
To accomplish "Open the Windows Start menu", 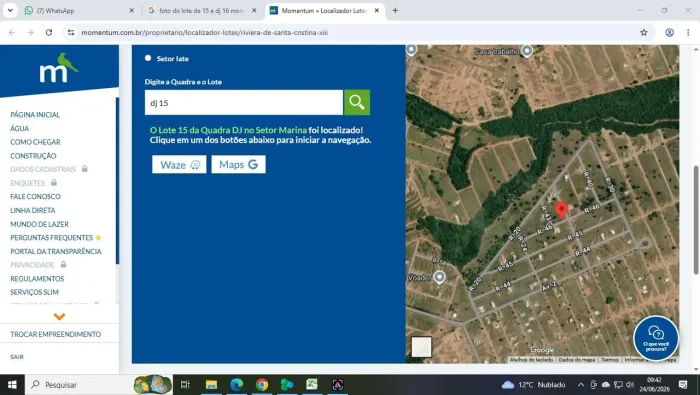I will pos(12,384).
